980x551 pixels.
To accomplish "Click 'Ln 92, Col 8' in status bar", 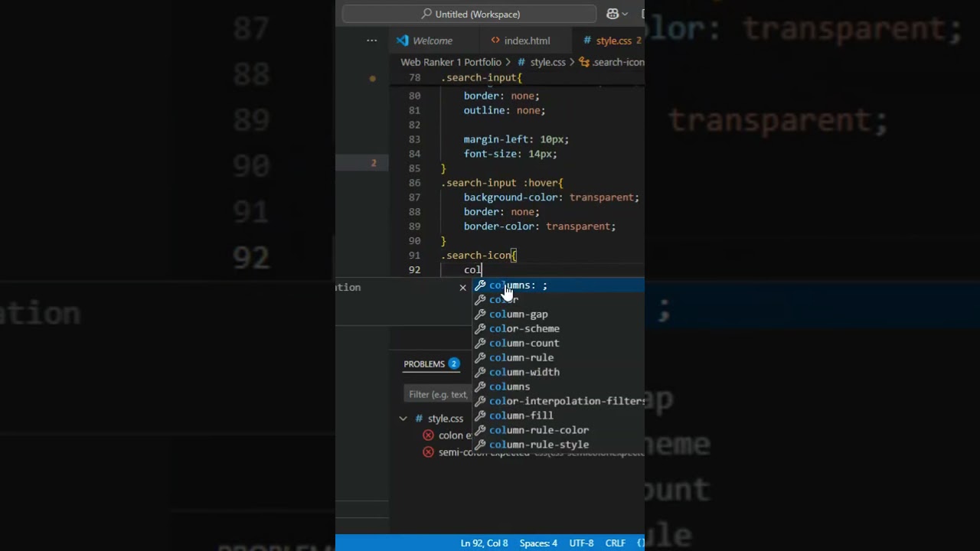I will [x=484, y=543].
